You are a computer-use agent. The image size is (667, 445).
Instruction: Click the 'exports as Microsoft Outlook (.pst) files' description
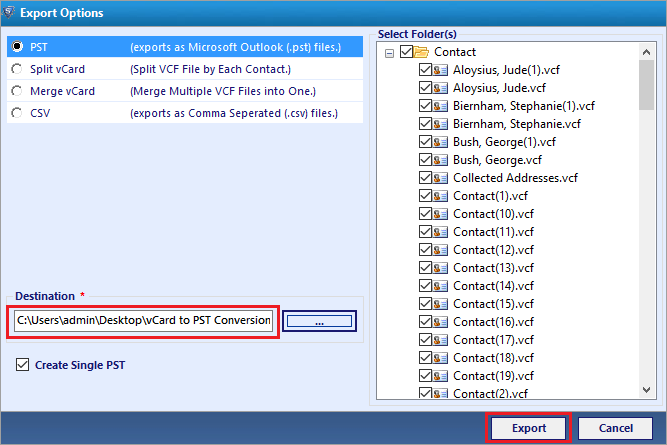(x=235, y=47)
